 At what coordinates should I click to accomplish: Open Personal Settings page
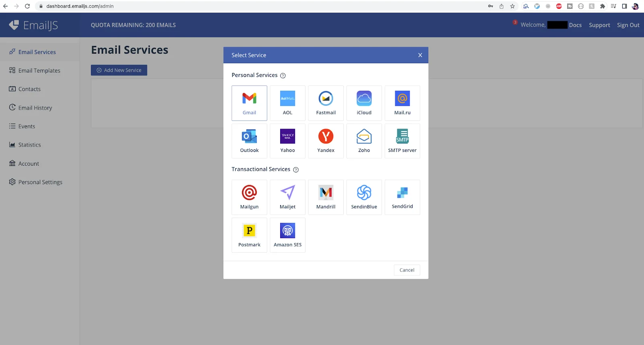point(40,182)
